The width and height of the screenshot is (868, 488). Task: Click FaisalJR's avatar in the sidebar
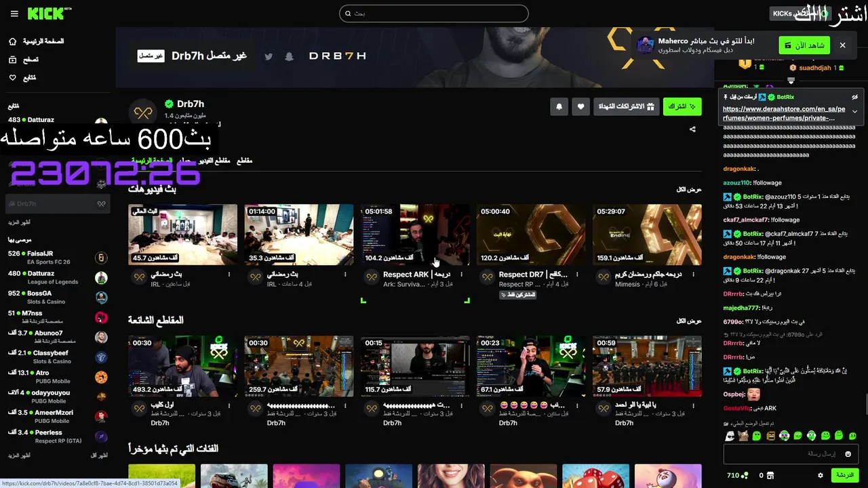tap(101, 258)
